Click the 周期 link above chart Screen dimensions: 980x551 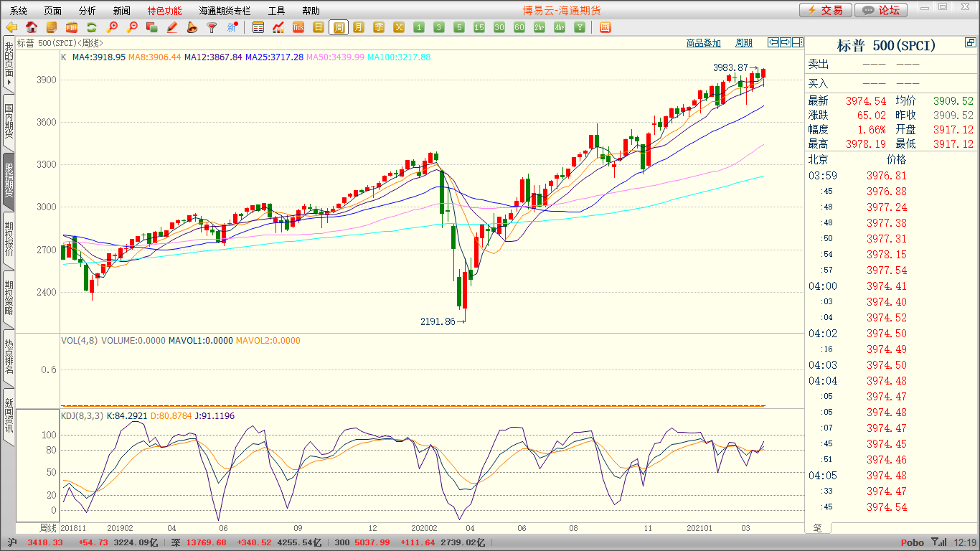point(744,43)
